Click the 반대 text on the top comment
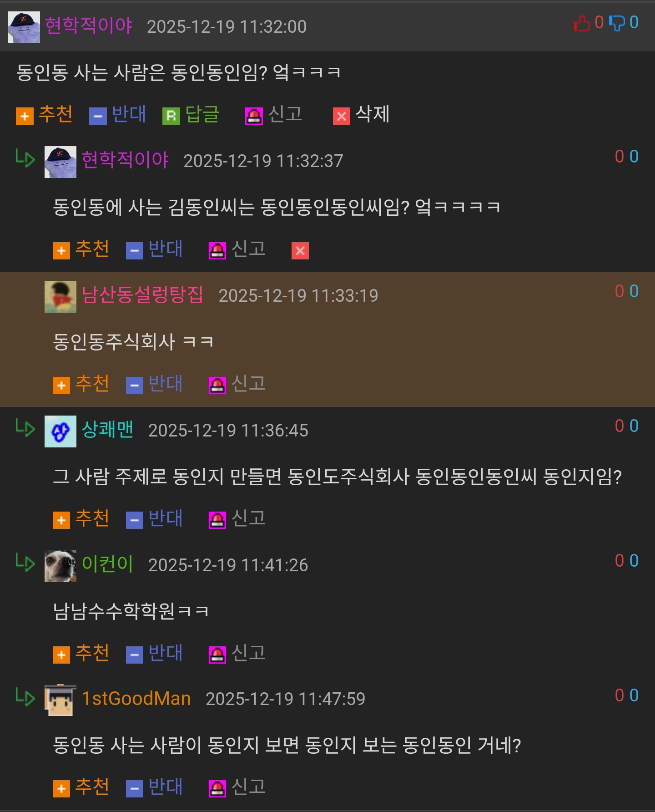Screen dimensions: 655x812 tap(129, 115)
